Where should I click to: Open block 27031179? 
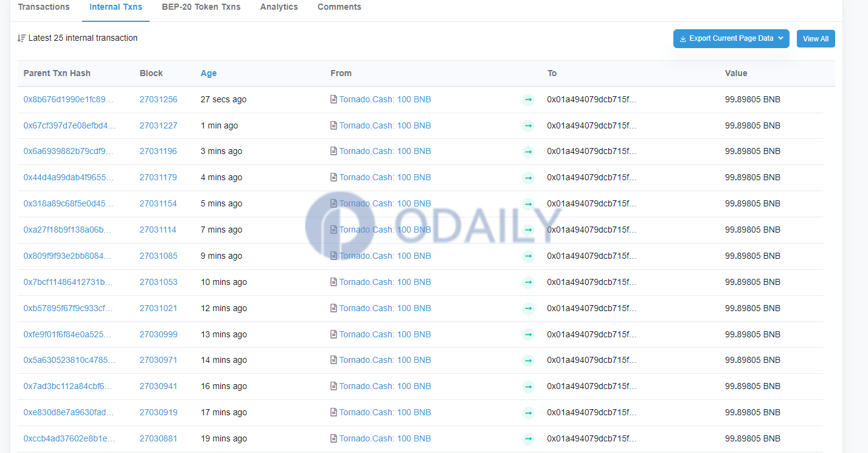[159, 177]
